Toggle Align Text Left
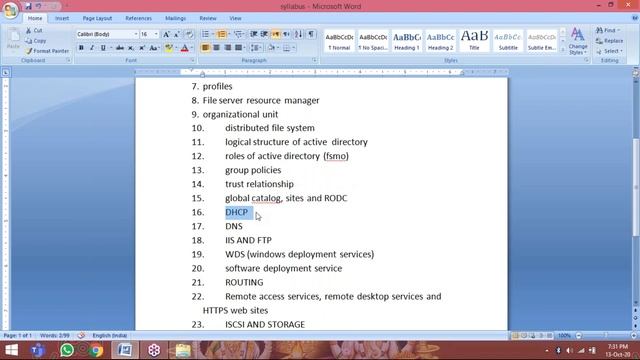Screen dimensions: 640x360 click(205, 48)
